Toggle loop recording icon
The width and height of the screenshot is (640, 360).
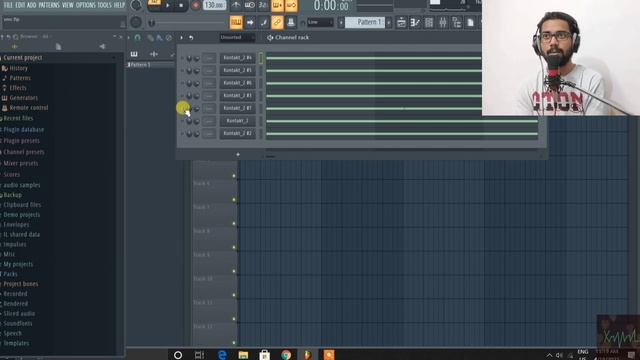(291, 5)
